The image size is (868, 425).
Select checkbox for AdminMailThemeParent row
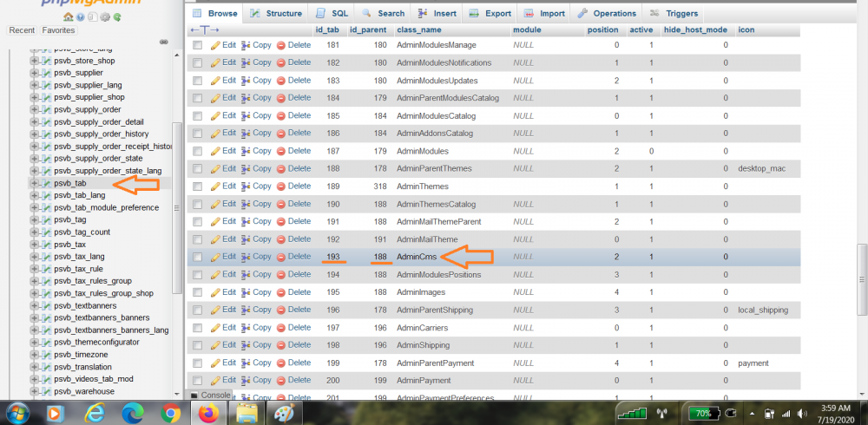click(198, 221)
